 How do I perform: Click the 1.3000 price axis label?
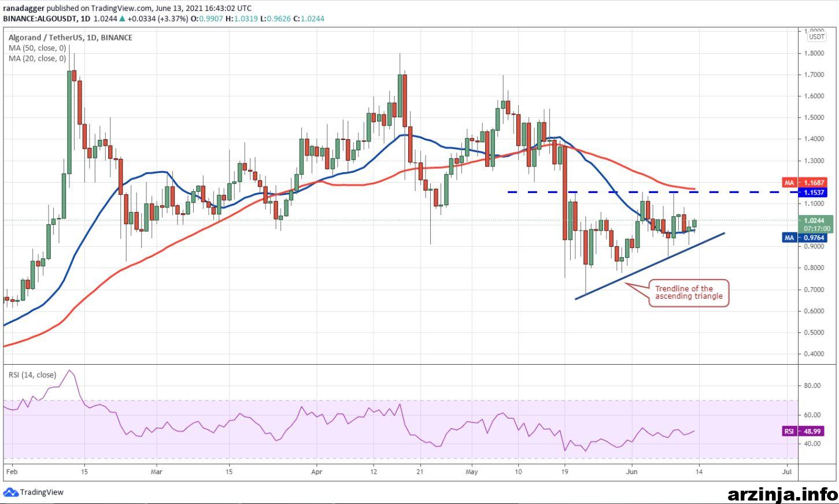click(815, 161)
